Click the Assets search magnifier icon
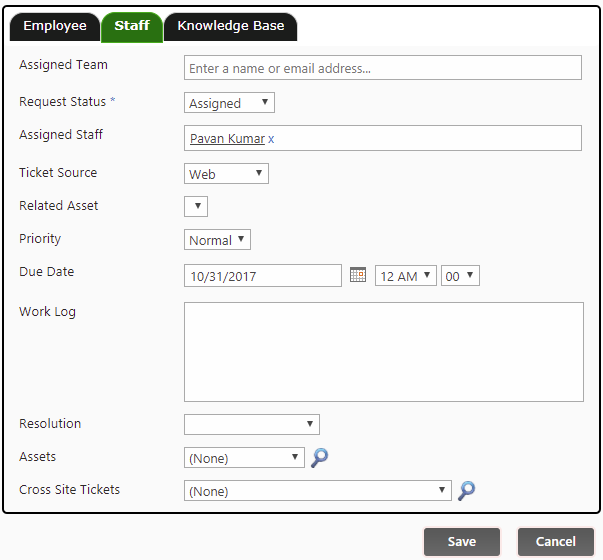The width and height of the screenshot is (603, 560). pos(319,457)
